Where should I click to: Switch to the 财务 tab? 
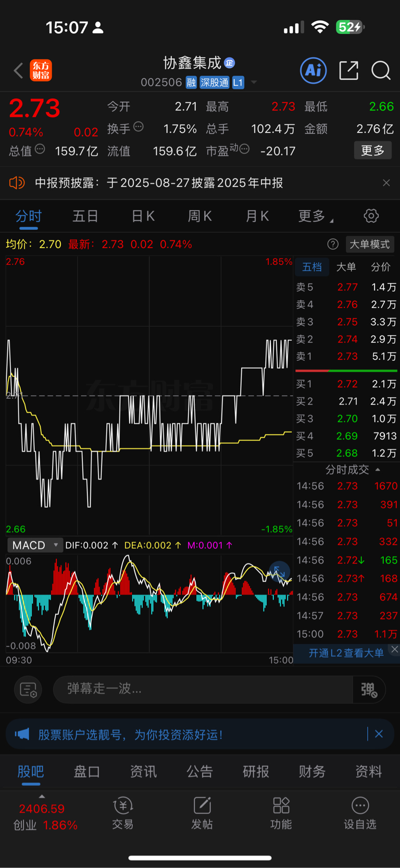(312, 772)
